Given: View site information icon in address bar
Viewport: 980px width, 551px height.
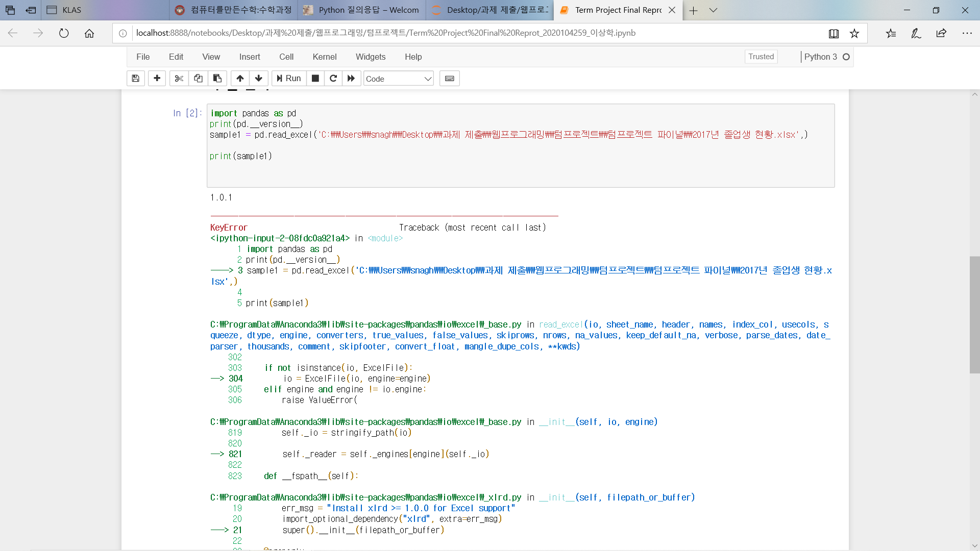Looking at the screenshot, I should (x=123, y=33).
